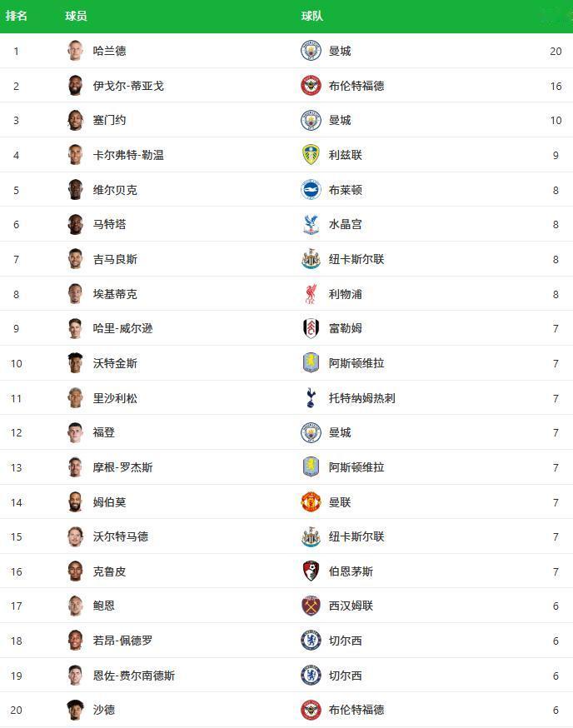Click the Bournemouth club badge

pos(311,571)
